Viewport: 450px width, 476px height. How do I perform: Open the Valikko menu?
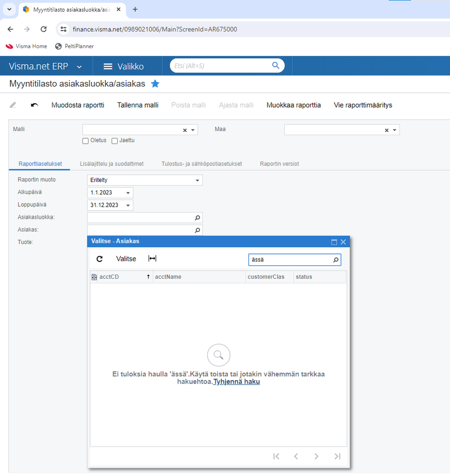[123, 67]
